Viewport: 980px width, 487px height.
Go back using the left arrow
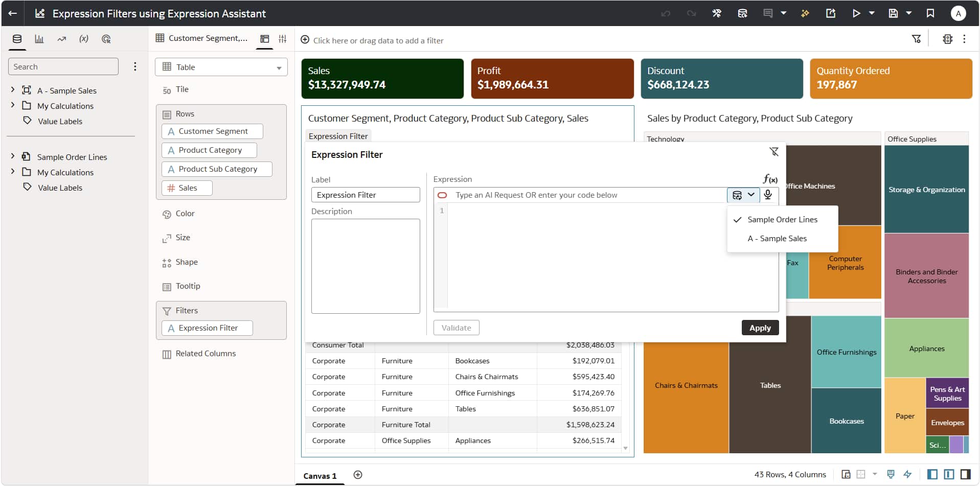13,13
